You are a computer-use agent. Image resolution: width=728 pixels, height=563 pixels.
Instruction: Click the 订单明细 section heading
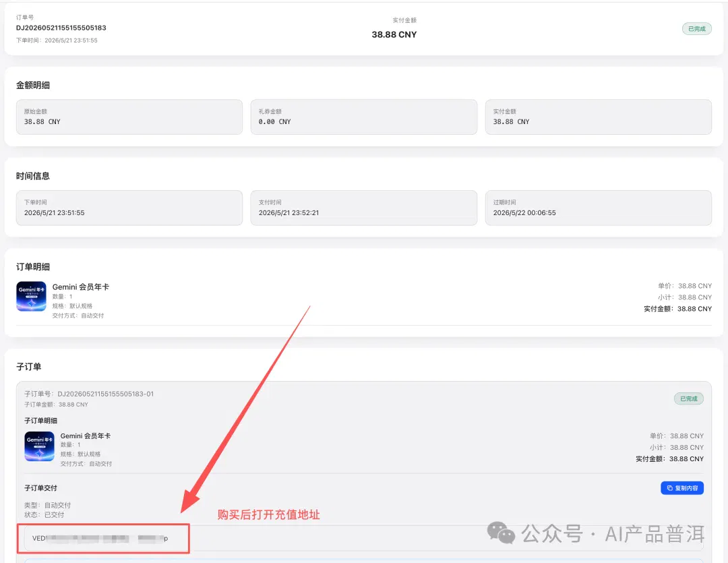point(33,266)
